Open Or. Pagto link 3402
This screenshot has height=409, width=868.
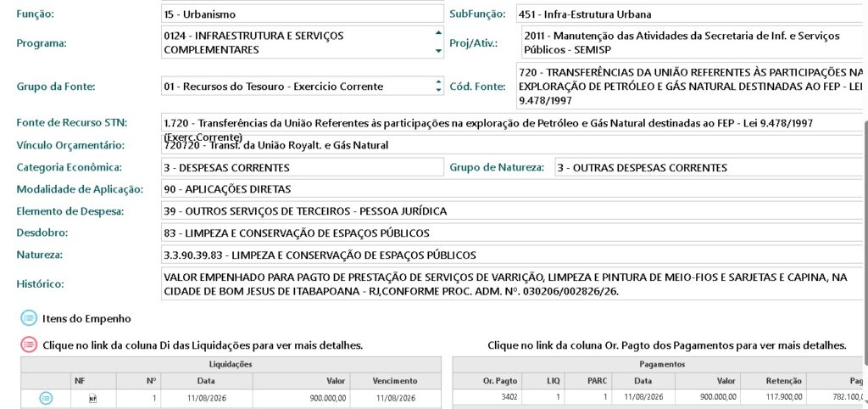509,397
